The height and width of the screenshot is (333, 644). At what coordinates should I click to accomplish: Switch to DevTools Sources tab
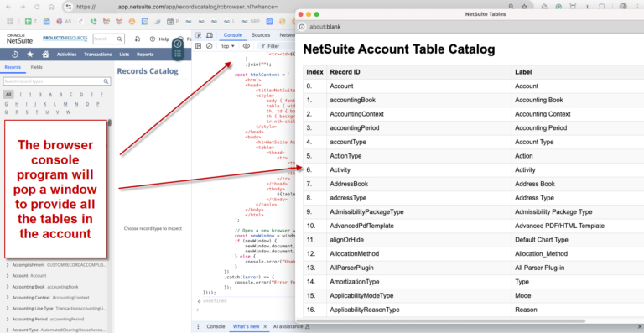point(261,35)
